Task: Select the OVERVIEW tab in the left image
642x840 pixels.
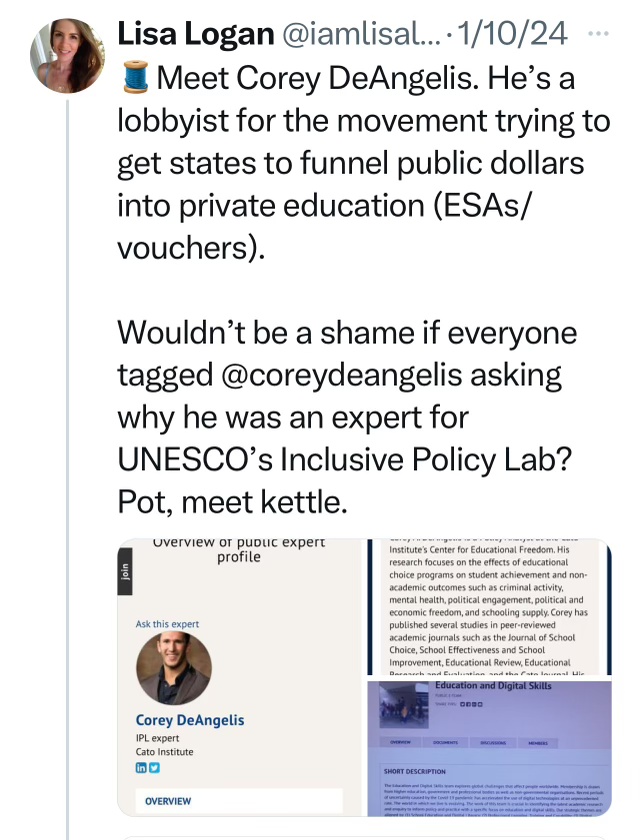Action: pyautogui.click(x=168, y=802)
